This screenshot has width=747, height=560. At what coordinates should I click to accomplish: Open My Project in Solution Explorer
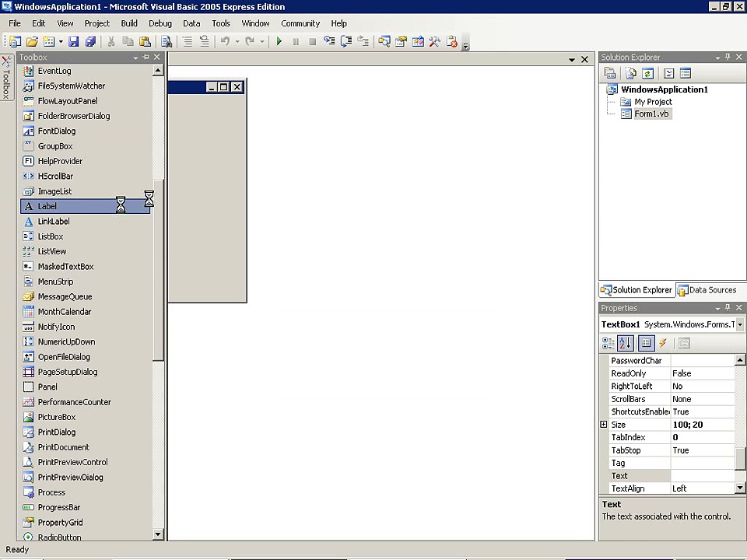click(653, 102)
